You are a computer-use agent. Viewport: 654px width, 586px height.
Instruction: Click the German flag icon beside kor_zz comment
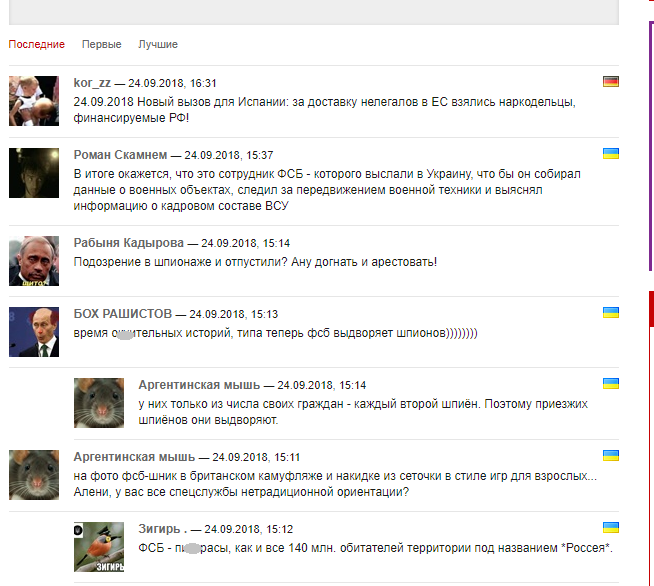(611, 81)
